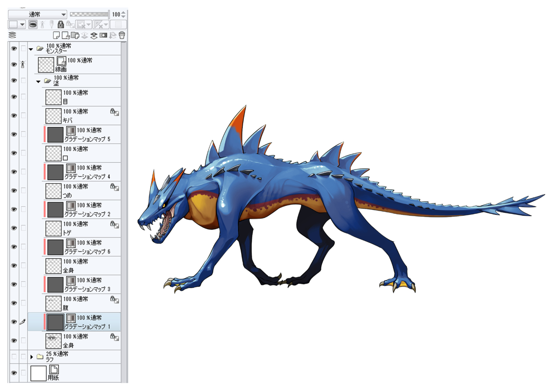Viewport: 551px width, 392px height.
Task: Click the Transfer to Lower Layer icon
Action: tap(84, 35)
